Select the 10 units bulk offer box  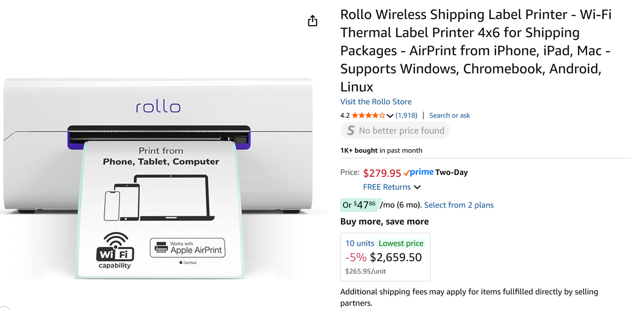385,257
